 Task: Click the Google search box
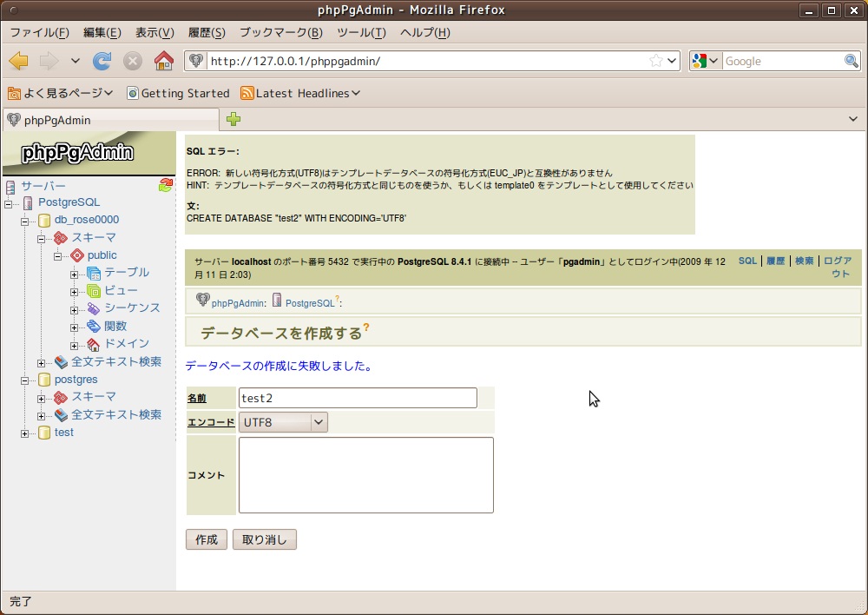coord(783,61)
